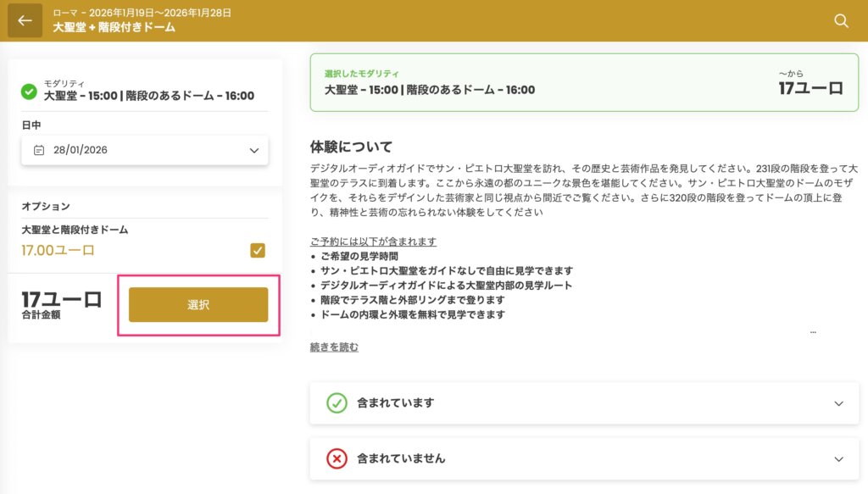Open the date dropdown chevron for 28/01/2026
The height and width of the screenshot is (494, 868).
pos(253,151)
